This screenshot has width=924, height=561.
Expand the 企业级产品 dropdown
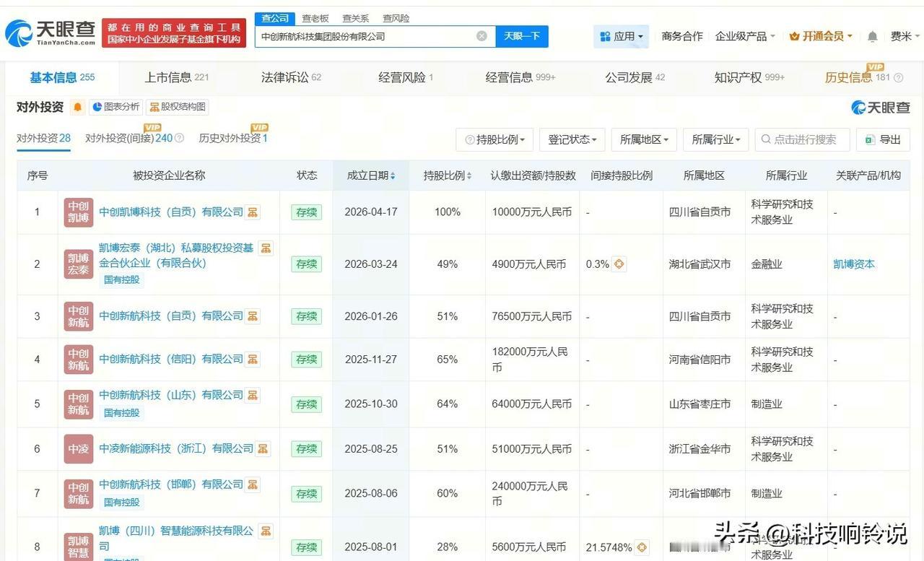[745, 36]
